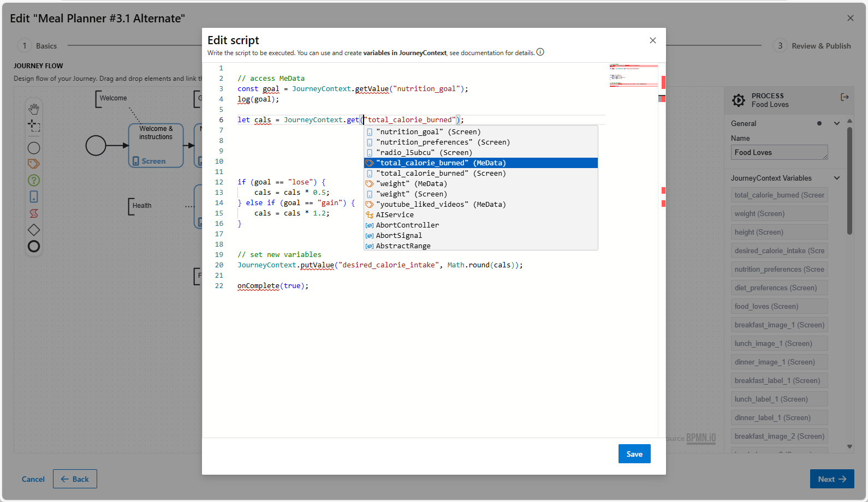Click the nutrition_preferences variable chip
The image size is (868, 502).
pos(780,269)
